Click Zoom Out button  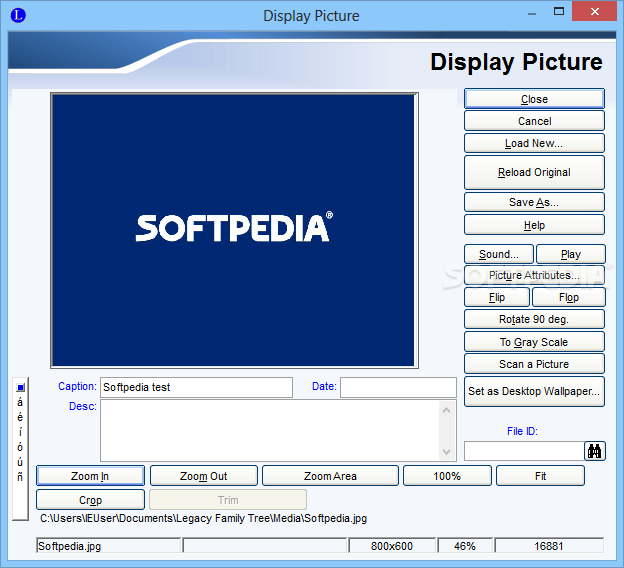[204, 476]
